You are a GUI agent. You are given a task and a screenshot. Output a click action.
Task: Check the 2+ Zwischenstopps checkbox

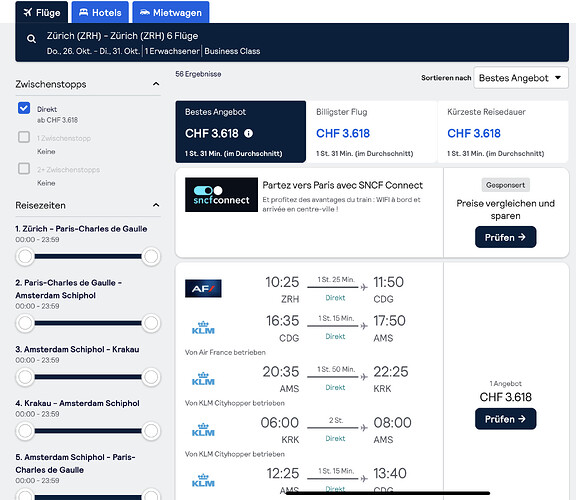tap(24, 169)
